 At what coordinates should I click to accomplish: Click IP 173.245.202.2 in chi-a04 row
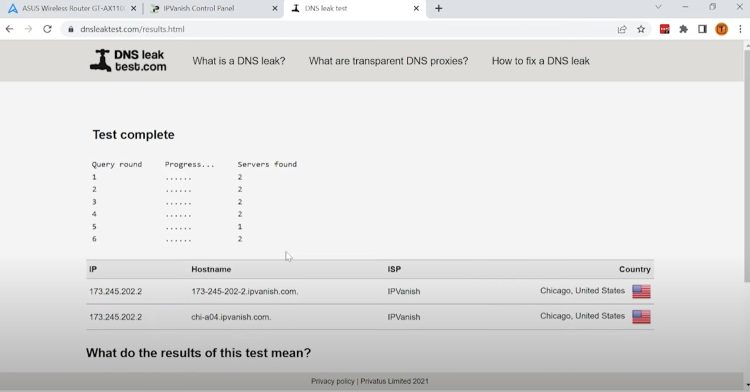click(x=115, y=316)
